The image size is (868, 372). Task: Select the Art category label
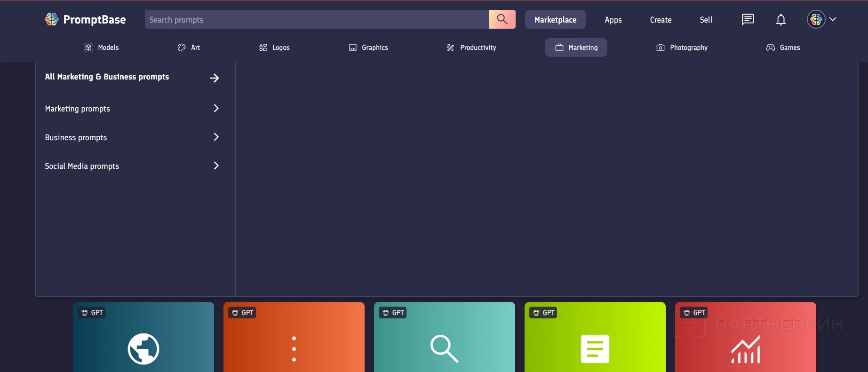[196, 47]
